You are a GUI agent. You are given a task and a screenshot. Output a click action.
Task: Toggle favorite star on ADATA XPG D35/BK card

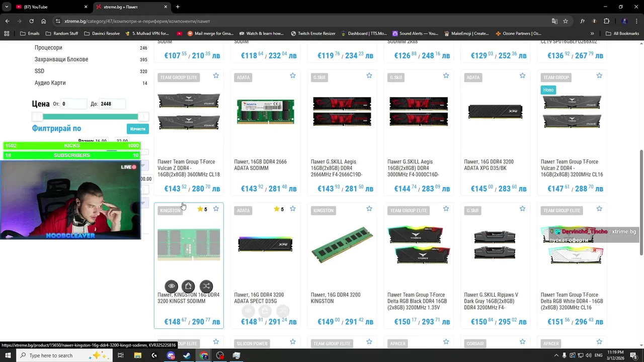[x=522, y=75]
